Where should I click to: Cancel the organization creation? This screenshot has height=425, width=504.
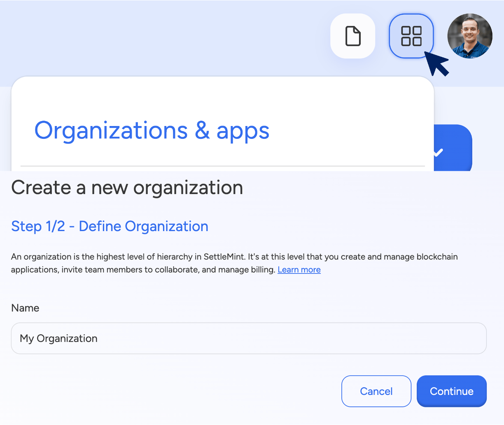pos(376,391)
